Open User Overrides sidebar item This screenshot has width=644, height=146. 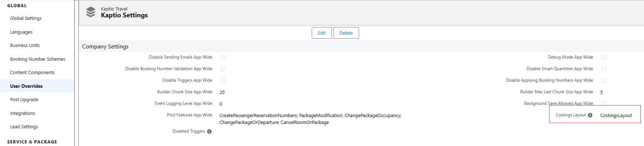pyautogui.click(x=26, y=86)
